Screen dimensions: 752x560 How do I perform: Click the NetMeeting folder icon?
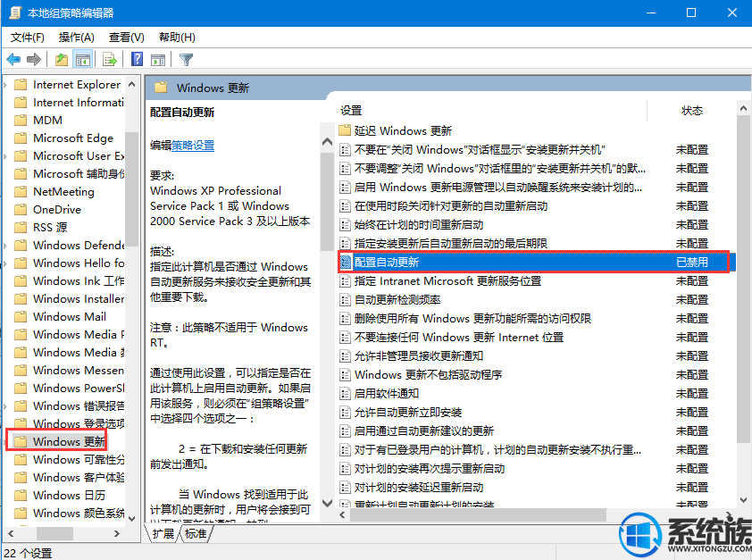pos(21,192)
